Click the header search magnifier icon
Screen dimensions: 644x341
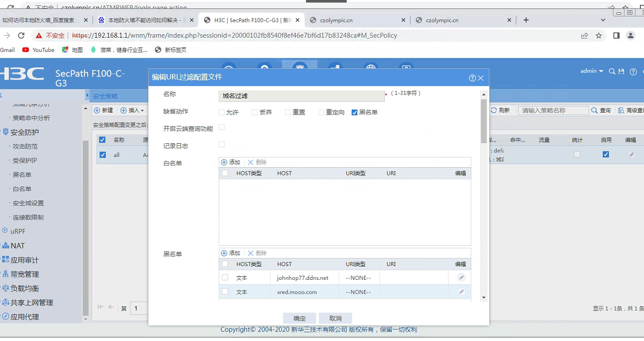point(612,72)
